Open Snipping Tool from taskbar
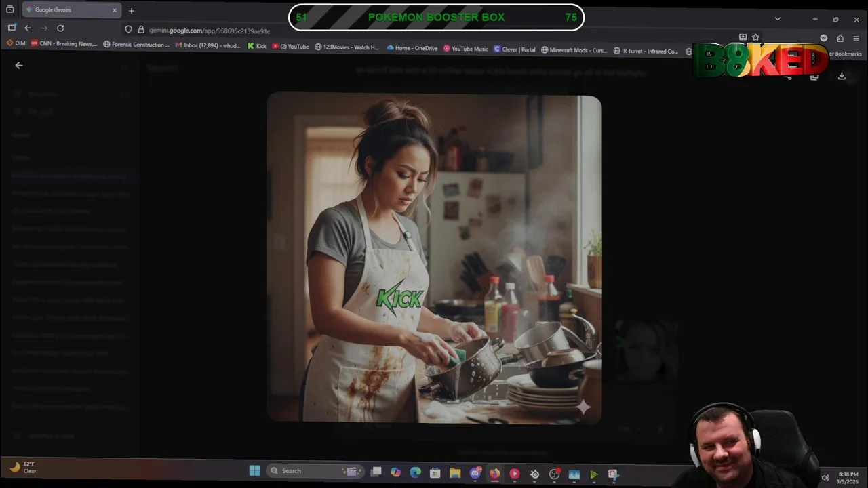This screenshot has height=488, width=868. coord(614,475)
